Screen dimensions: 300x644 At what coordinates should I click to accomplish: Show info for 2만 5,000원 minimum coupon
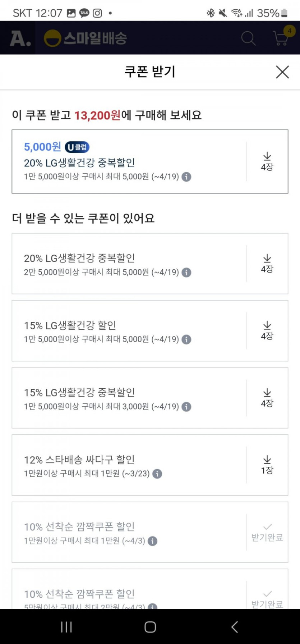point(186,273)
